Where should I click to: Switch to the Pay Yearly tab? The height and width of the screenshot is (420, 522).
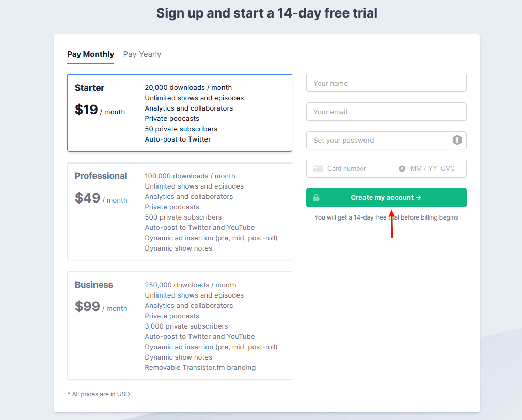coord(142,54)
